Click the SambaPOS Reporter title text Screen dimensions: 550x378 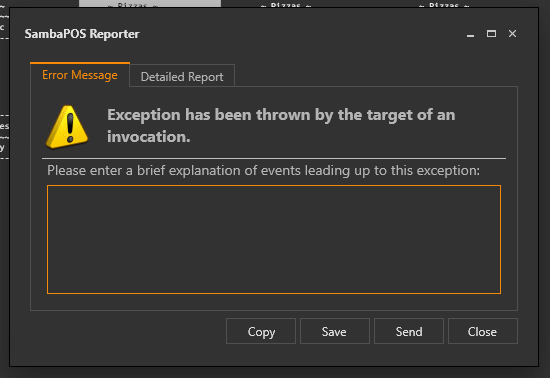tap(82, 34)
